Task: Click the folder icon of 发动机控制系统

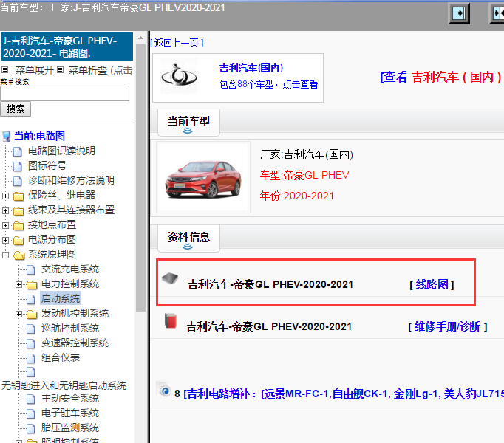Action: (32, 314)
